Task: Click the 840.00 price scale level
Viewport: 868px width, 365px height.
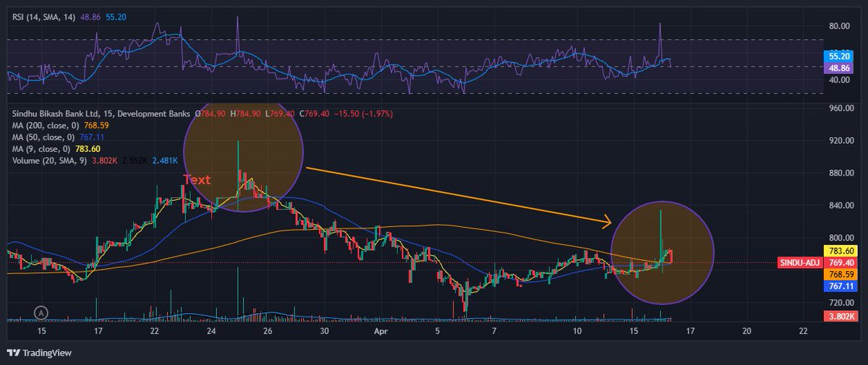Action: [841, 205]
